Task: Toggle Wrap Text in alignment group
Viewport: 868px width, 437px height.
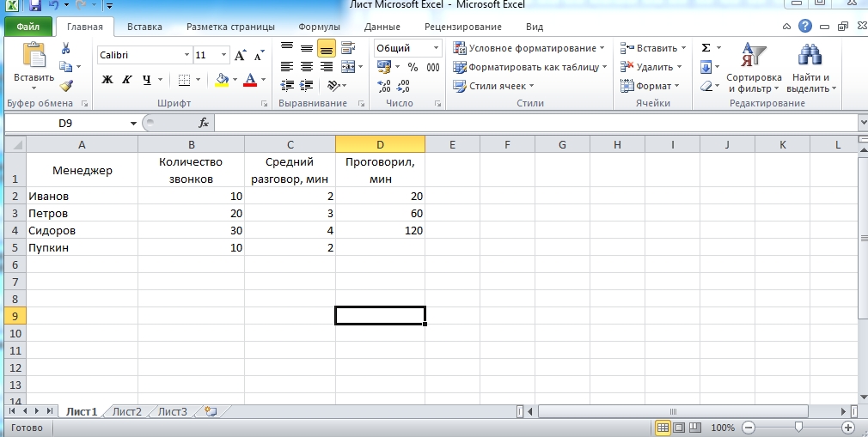Action: coord(347,48)
